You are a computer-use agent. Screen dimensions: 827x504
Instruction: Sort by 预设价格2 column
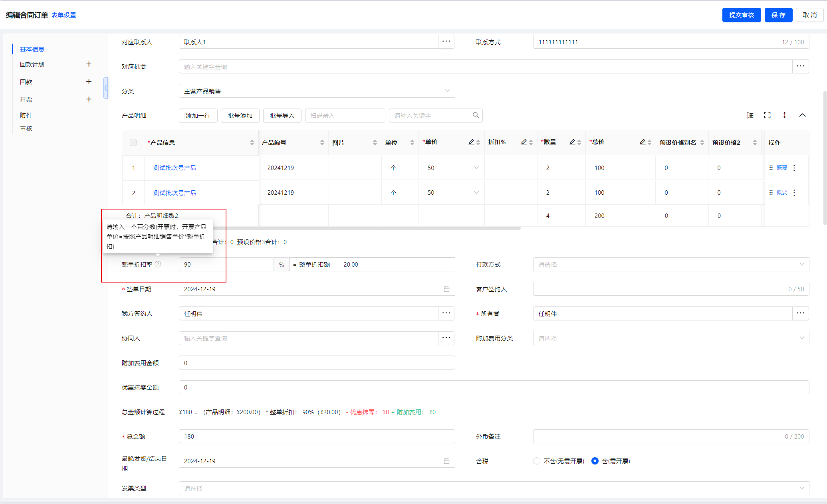pyautogui.click(x=755, y=142)
